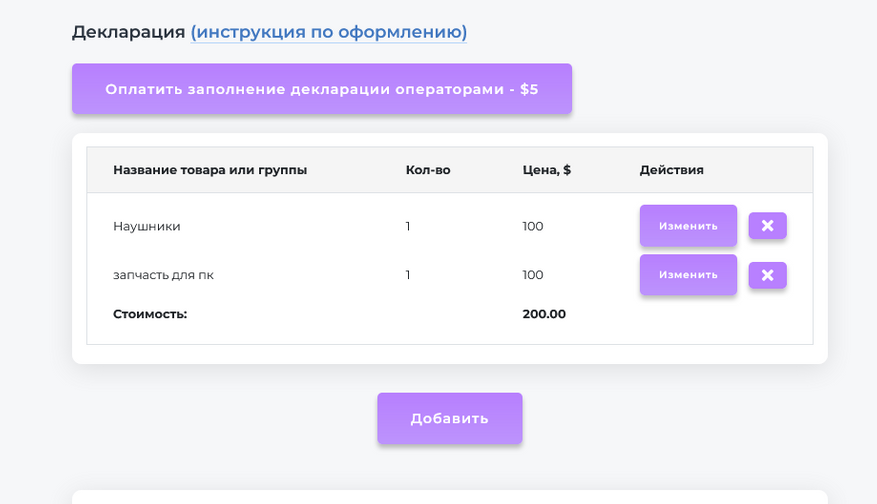Open the инструкция по оформлению link
This screenshot has width=877, height=504.
(x=329, y=32)
